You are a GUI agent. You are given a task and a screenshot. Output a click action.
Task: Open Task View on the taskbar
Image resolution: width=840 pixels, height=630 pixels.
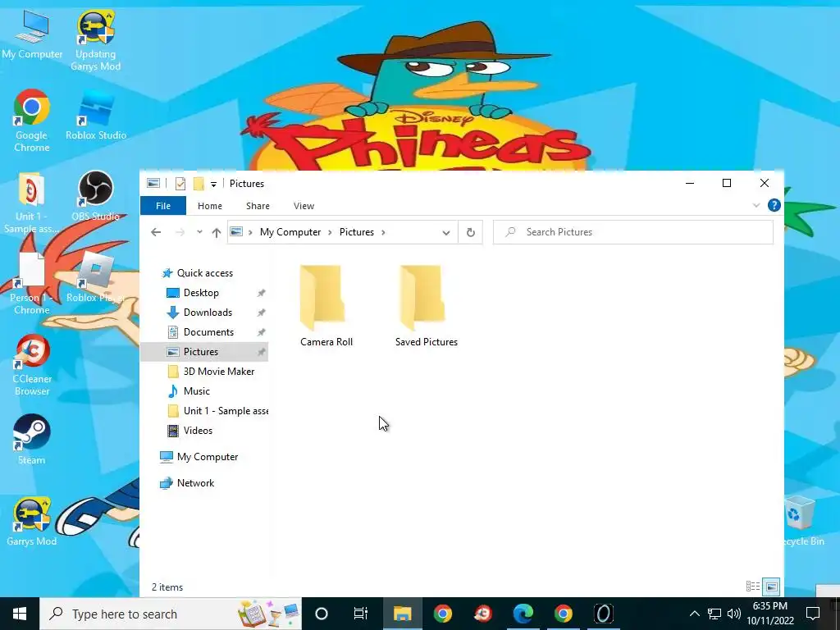point(361,614)
